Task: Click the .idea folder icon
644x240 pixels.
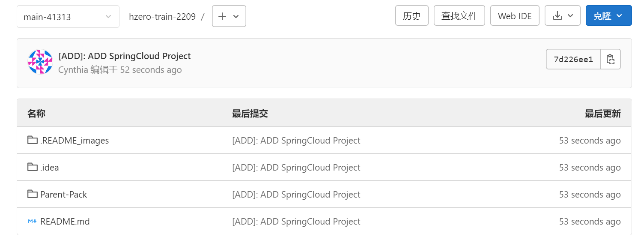Action: (x=32, y=167)
